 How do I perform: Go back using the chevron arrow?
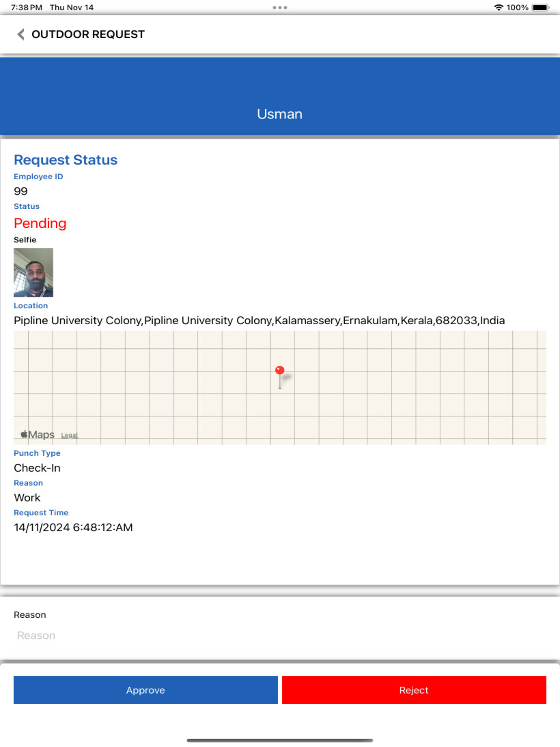[21, 34]
